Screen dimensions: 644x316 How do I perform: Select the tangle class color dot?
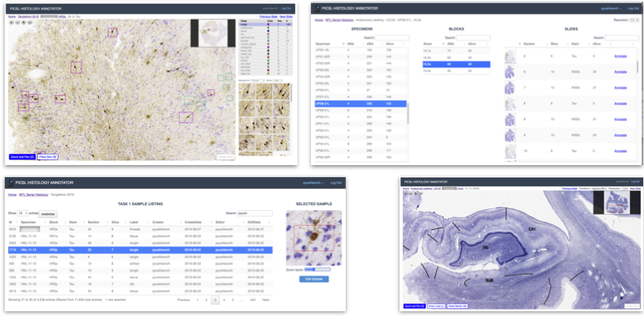pyautogui.click(x=268, y=24)
